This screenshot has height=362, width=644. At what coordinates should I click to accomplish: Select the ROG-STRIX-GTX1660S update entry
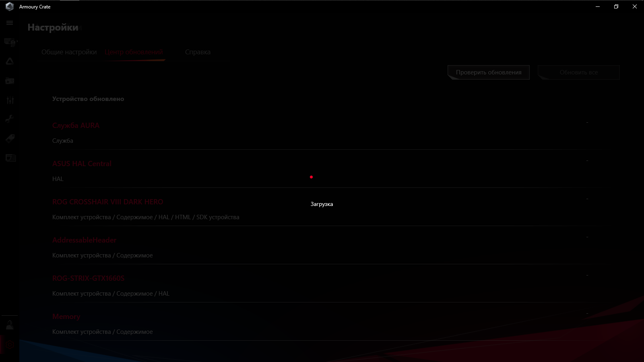89,278
